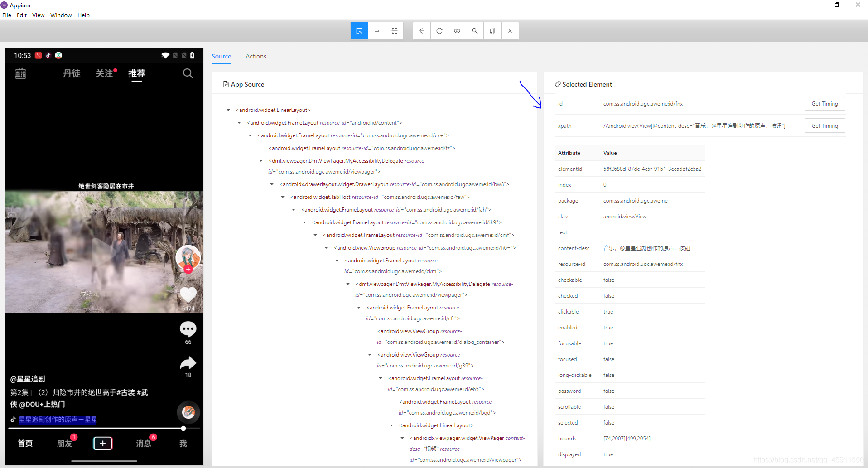Image resolution: width=868 pixels, height=468 pixels.
Task: Collapse ViewGroup h6= node
Action: pos(326,248)
